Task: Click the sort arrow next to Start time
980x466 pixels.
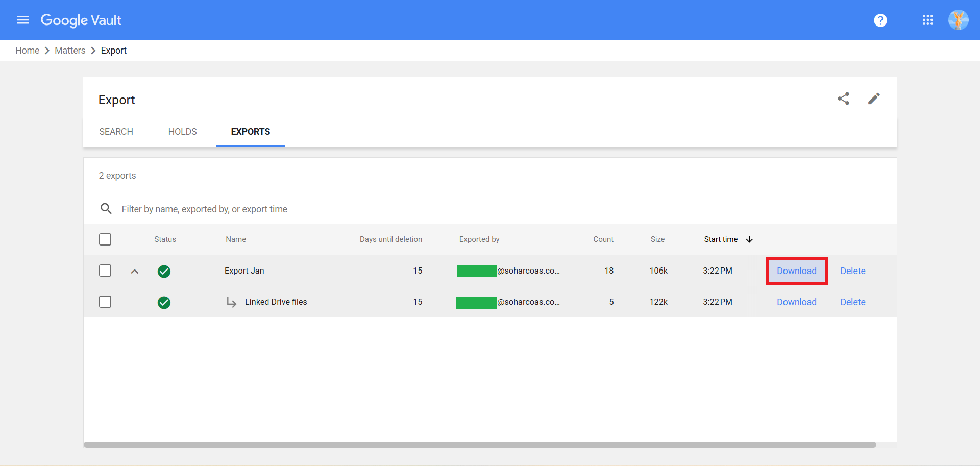Action: point(749,239)
